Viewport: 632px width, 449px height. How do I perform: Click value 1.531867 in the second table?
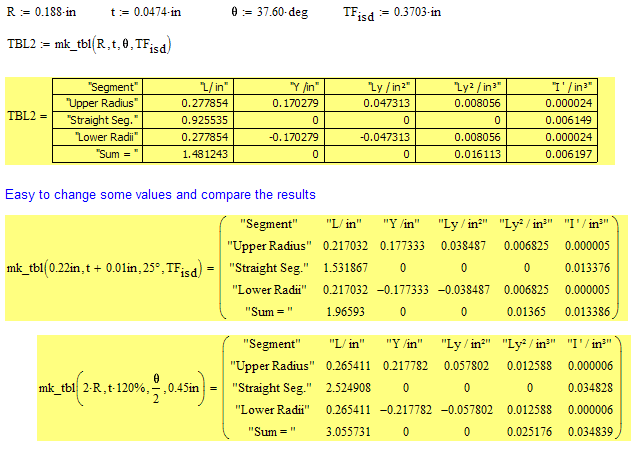(345, 268)
